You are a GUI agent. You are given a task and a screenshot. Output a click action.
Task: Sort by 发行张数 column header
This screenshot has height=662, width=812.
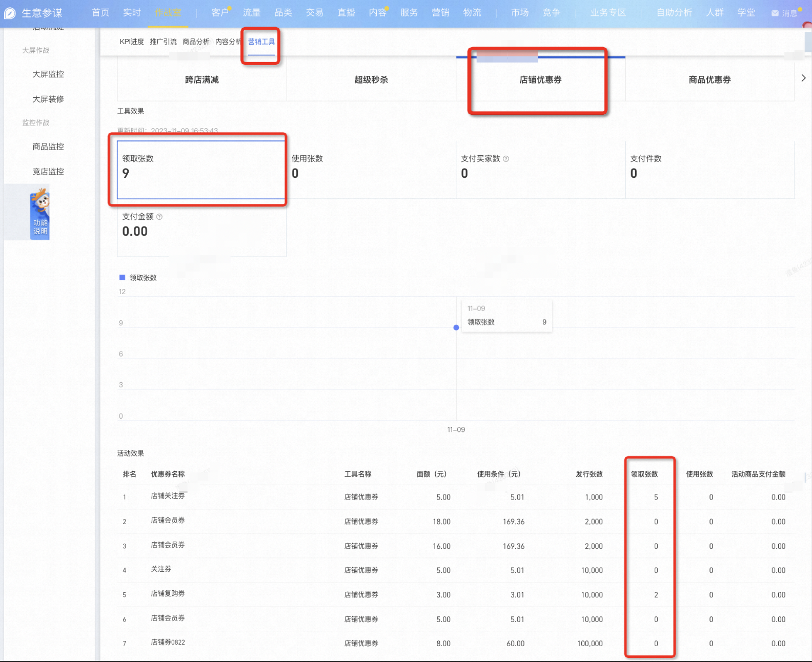tap(589, 474)
